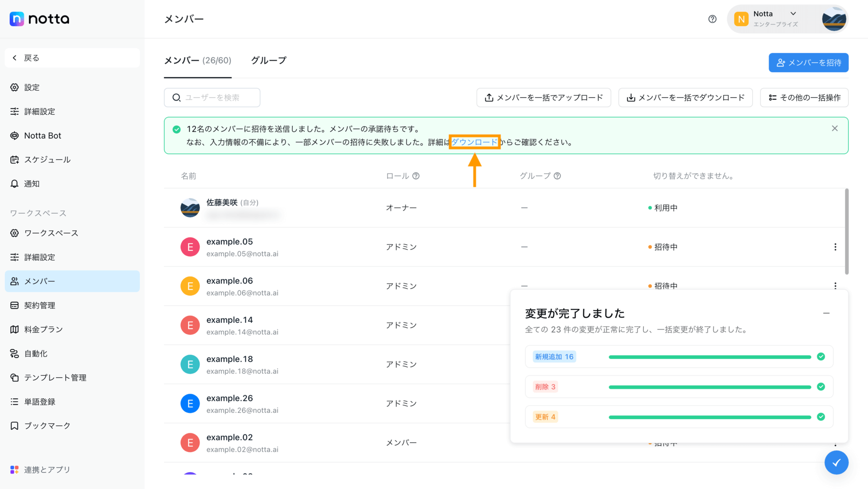This screenshot has width=868, height=489.
Task: Select メンバー in the sidebar
Action: click(x=72, y=281)
